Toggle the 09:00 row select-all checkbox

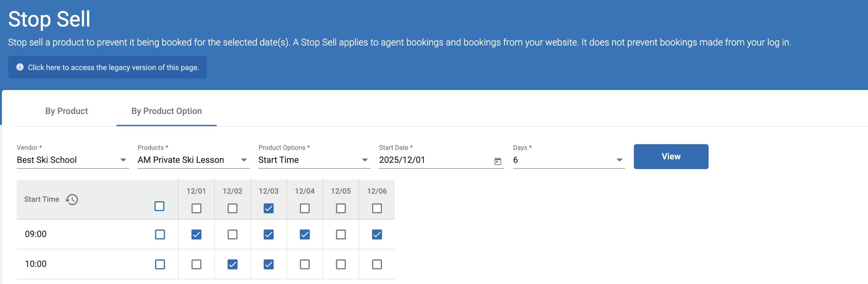coord(160,234)
